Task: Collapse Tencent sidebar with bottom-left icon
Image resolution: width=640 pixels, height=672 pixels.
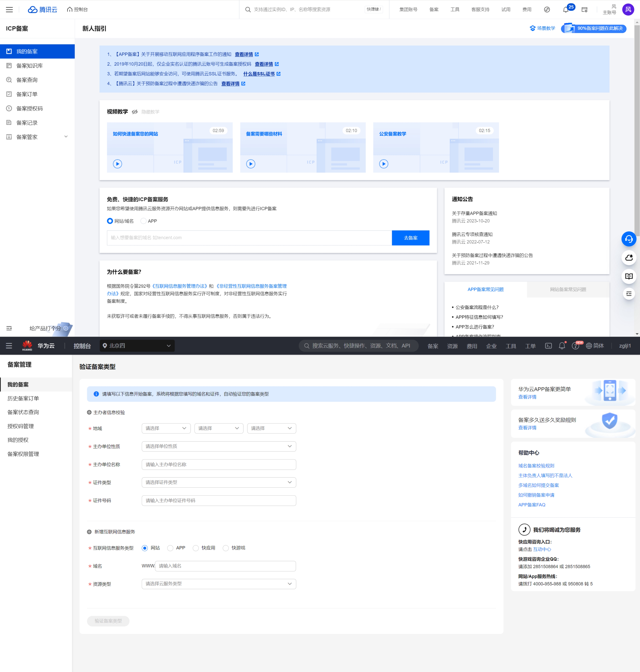Action: point(9,328)
